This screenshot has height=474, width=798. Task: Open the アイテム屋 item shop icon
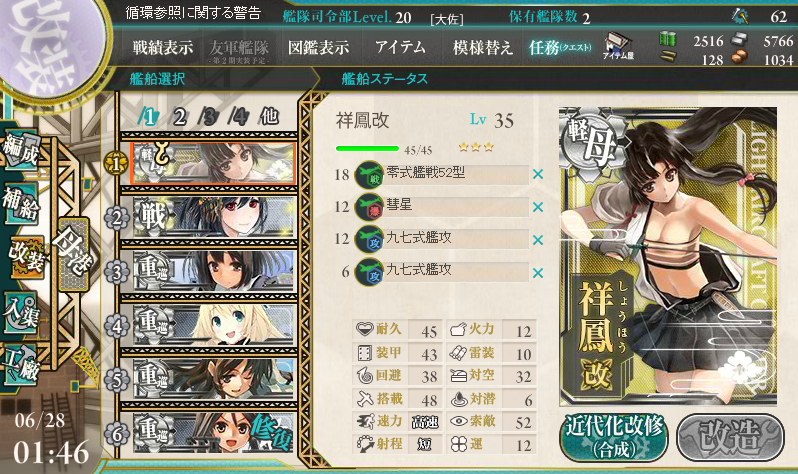[618, 46]
